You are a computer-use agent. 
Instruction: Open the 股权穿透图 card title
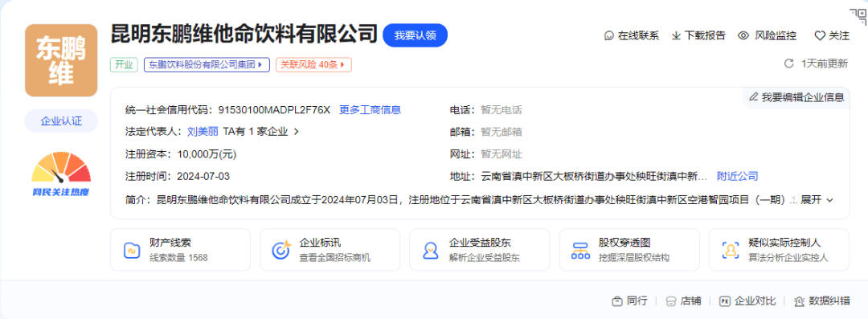[x=624, y=243]
